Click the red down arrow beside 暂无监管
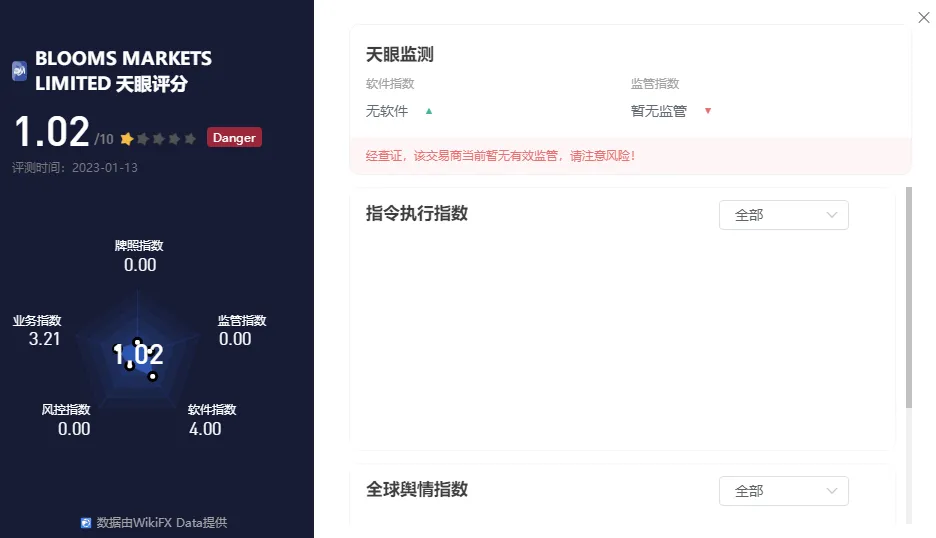This screenshot has width=936, height=538. coord(708,111)
